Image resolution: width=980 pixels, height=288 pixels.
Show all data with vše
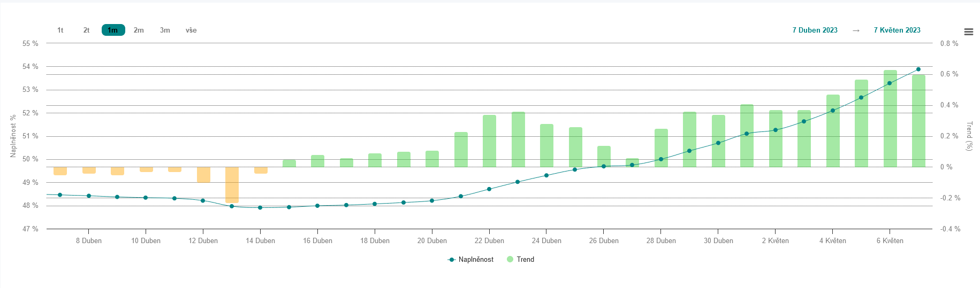click(x=191, y=30)
